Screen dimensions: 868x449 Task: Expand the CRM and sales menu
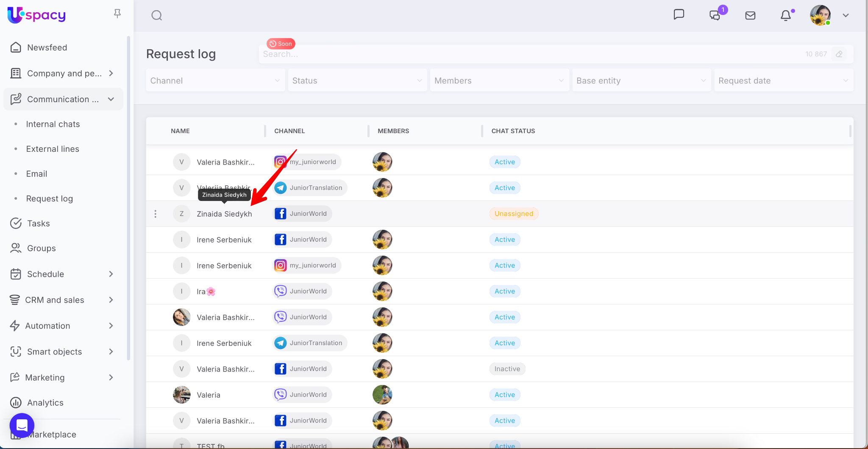tap(62, 300)
